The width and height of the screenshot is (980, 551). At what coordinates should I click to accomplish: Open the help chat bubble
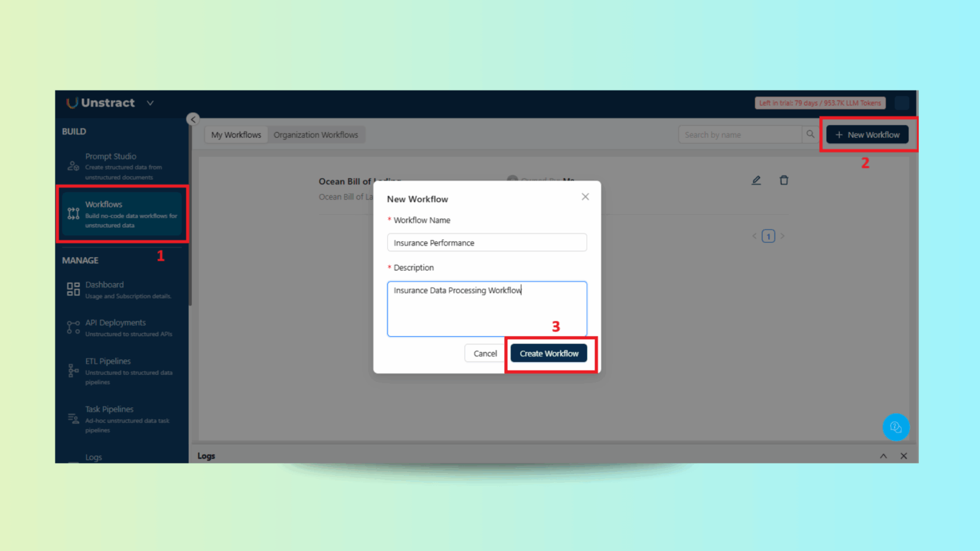point(896,427)
